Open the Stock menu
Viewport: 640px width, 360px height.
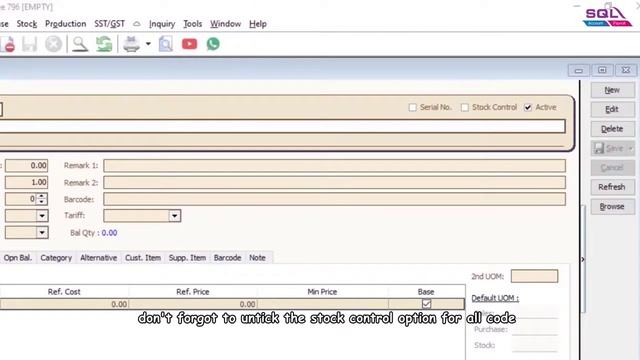pos(27,24)
